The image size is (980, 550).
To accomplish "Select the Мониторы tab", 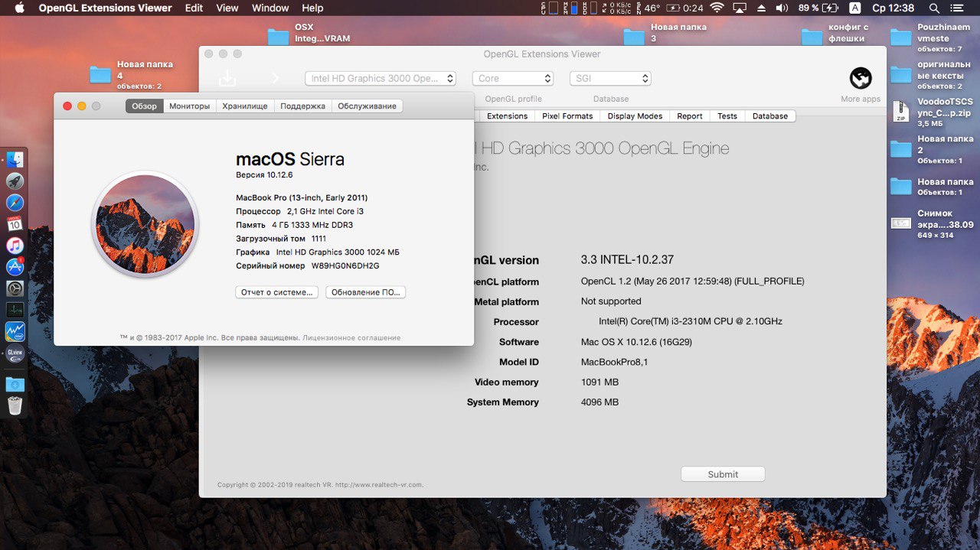I will (x=189, y=106).
